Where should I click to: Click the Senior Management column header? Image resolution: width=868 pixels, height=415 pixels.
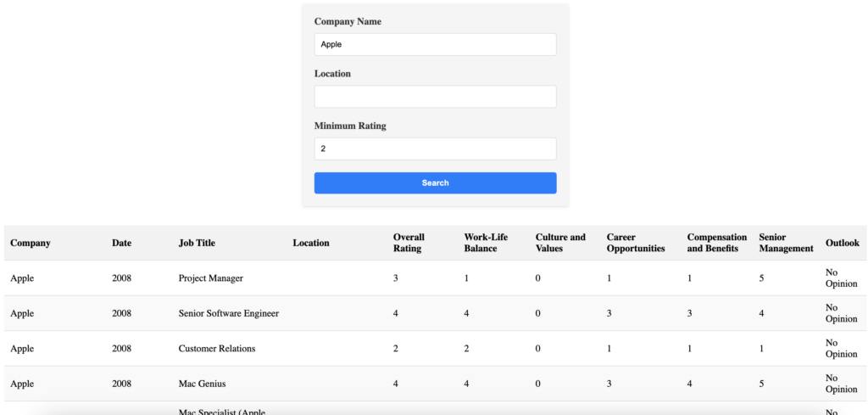(x=786, y=243)
